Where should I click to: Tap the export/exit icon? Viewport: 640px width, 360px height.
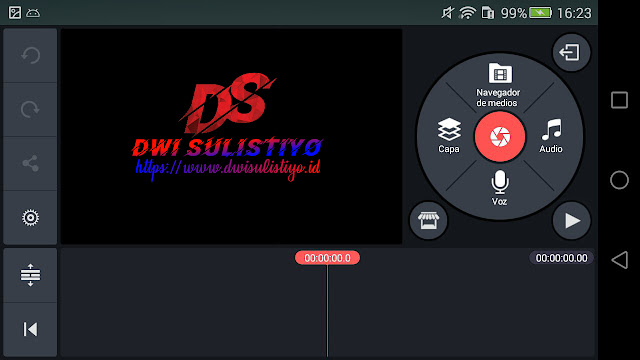[x=571, y=52]
